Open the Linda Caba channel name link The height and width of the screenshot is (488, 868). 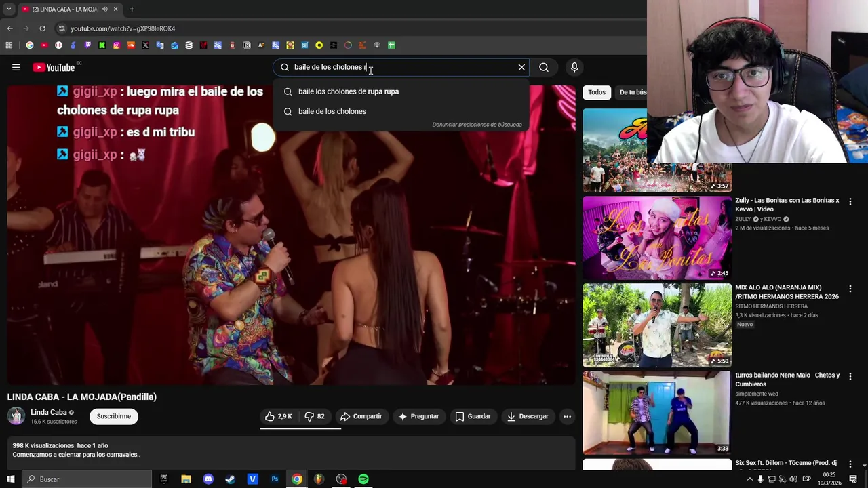(49, 412)
